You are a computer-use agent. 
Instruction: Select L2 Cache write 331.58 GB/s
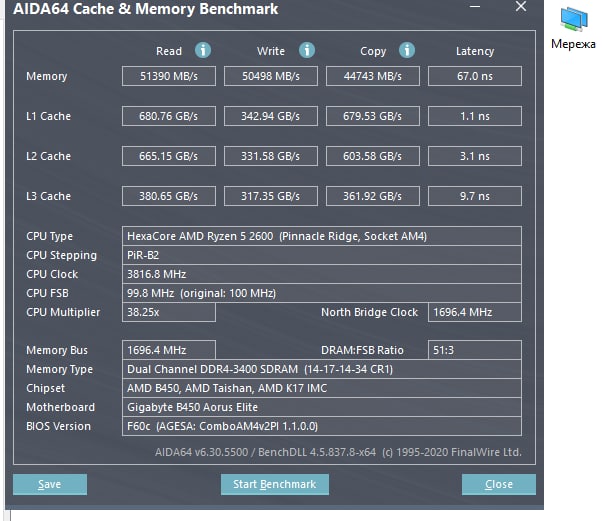tap(271, 156)
